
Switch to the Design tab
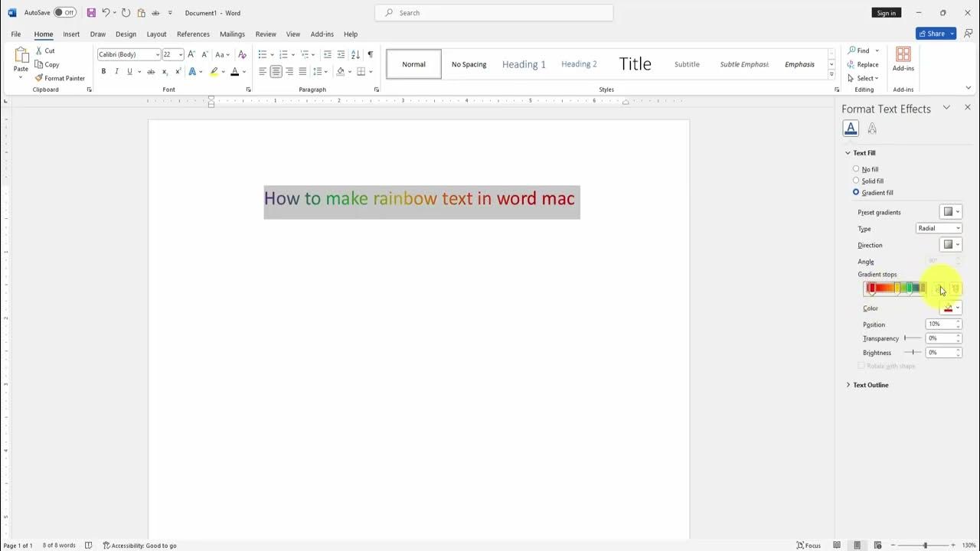click(126, 34)
